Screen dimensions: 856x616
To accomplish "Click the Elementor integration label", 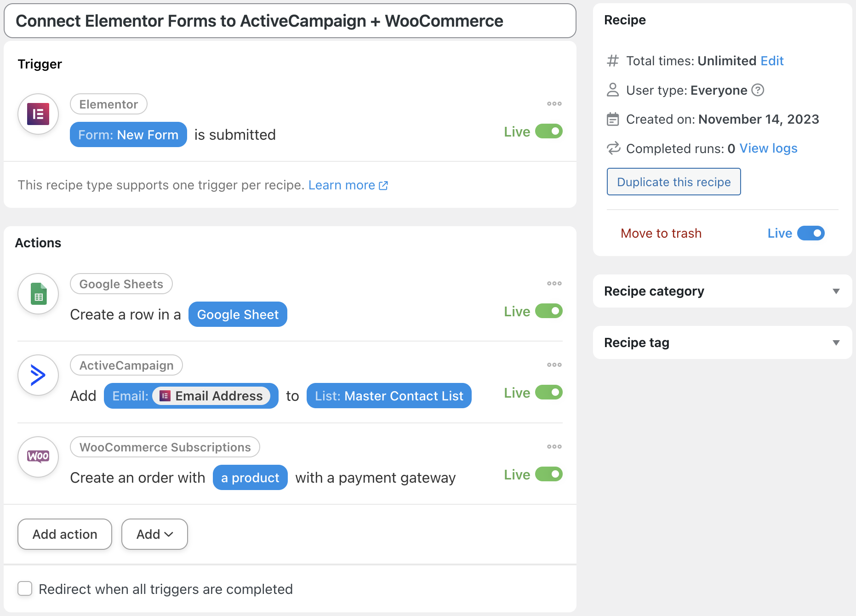I will pyautogui.click(x=108, y=104).
